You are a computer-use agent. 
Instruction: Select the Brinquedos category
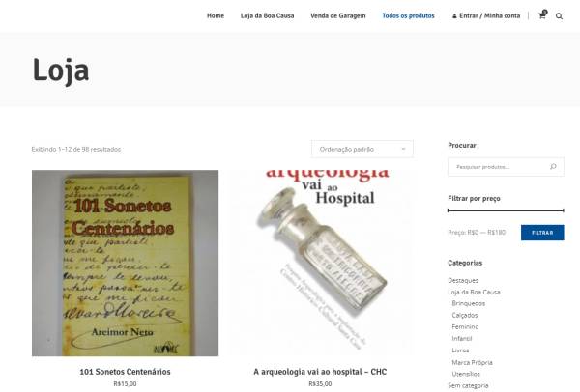pos(468,303)
